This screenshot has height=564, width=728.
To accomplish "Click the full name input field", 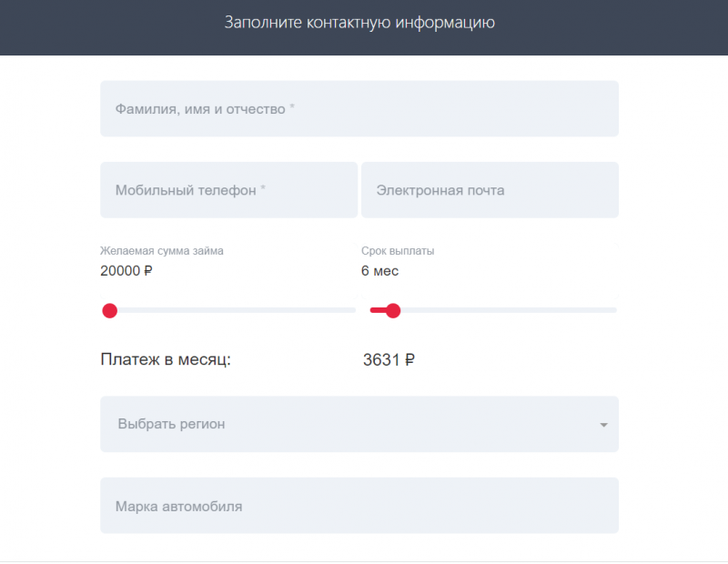I will tap(359, 108).
